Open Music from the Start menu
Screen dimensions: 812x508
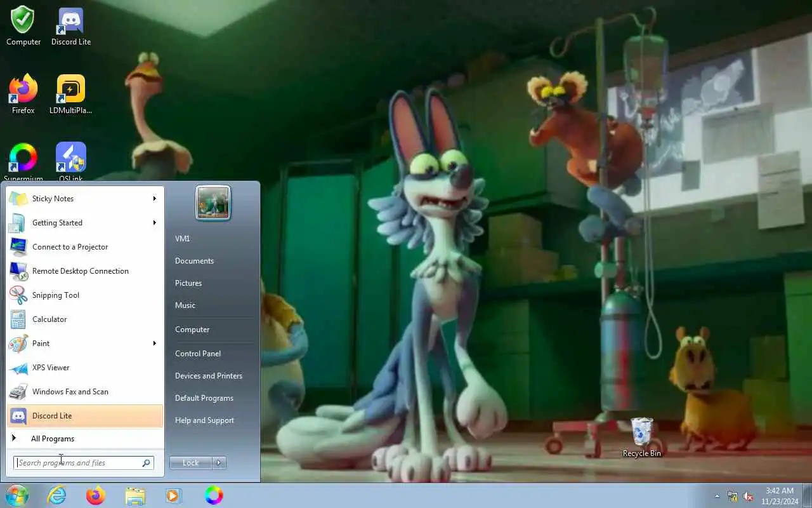coord(185,305)
